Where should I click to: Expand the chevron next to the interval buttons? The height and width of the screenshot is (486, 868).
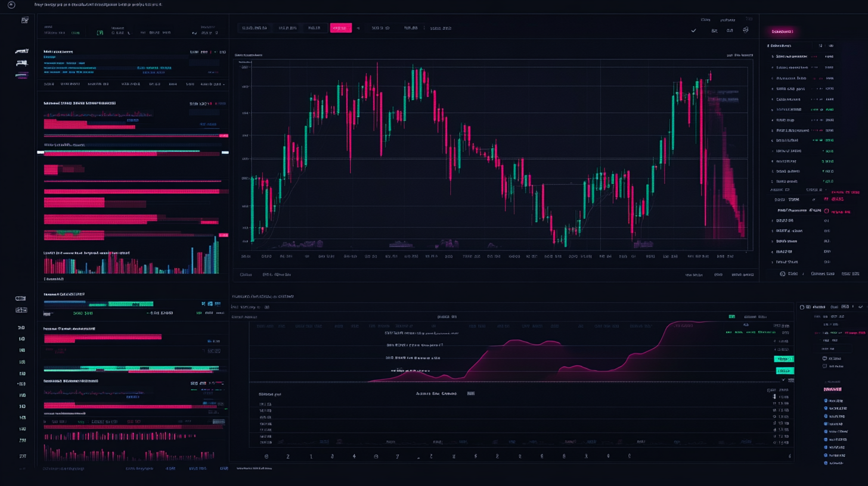point(358,27)
